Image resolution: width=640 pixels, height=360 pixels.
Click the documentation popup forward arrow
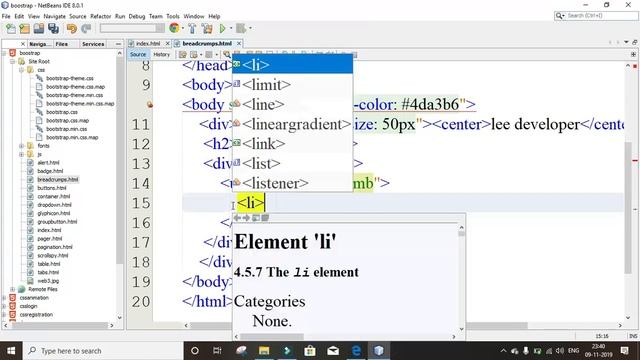tap(246, 218)
